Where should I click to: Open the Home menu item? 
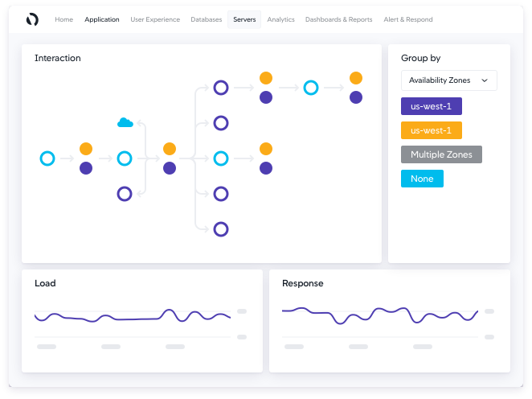point(63,19)
